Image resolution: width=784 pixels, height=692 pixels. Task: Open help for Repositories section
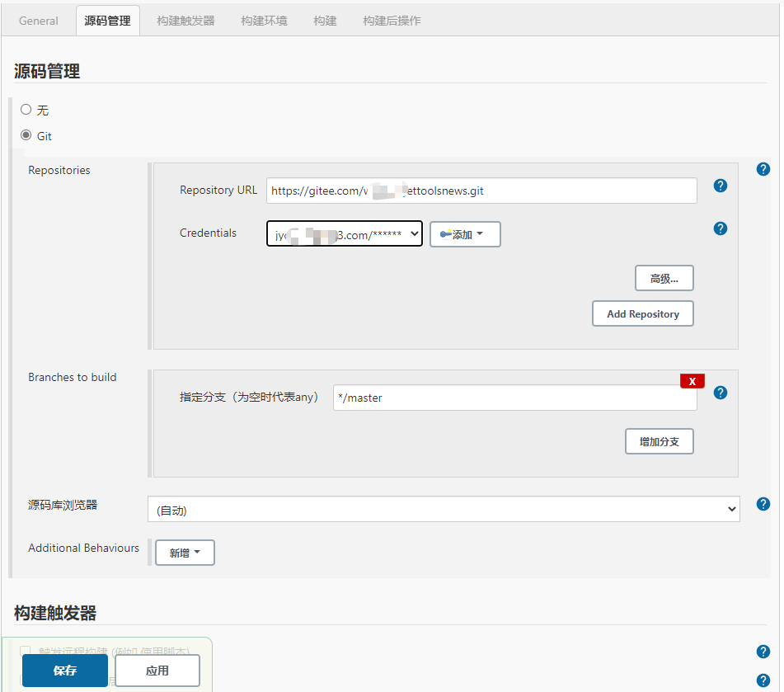pos(763,169)
